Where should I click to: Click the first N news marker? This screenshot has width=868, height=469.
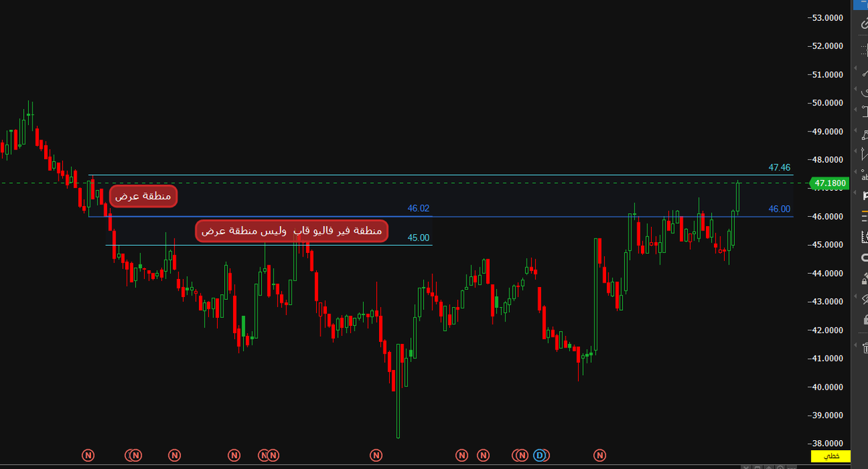click(88, 455)
